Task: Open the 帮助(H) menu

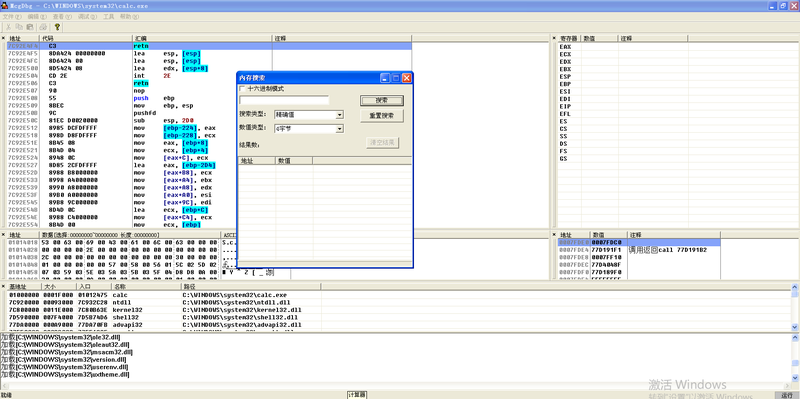Action: point(129,17)
